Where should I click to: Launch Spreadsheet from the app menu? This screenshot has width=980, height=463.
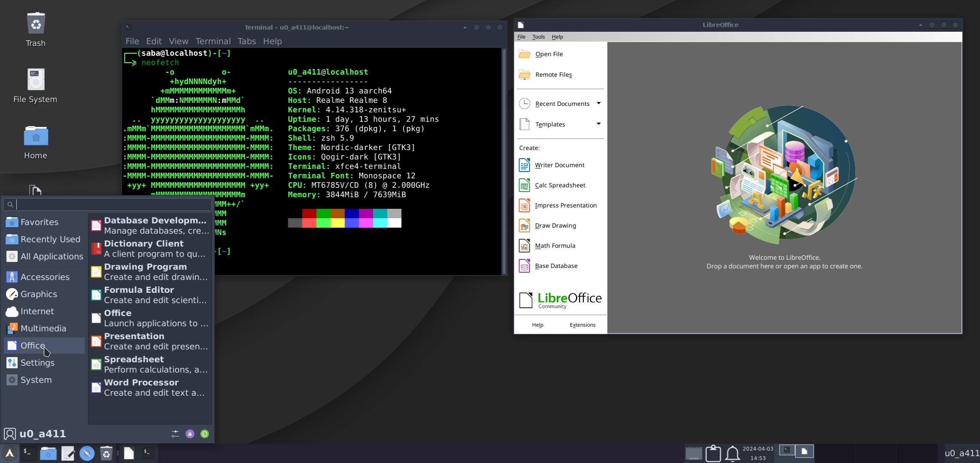click(x=150, y=364)
